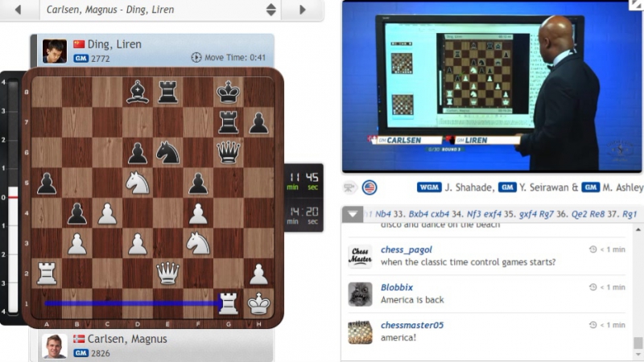Jump to move exf4 in notation
Screen dimensions: 644x362
pos(493,214)
